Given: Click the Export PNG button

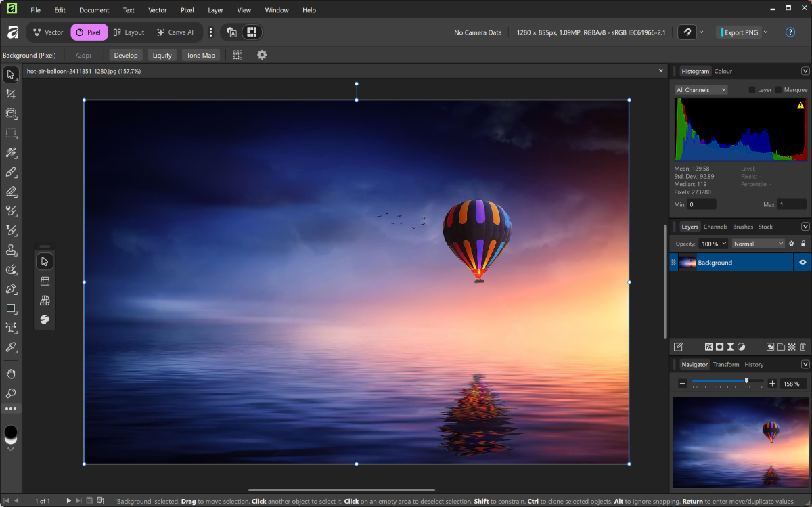Looking at the screenshot, I should pos(739,32).
